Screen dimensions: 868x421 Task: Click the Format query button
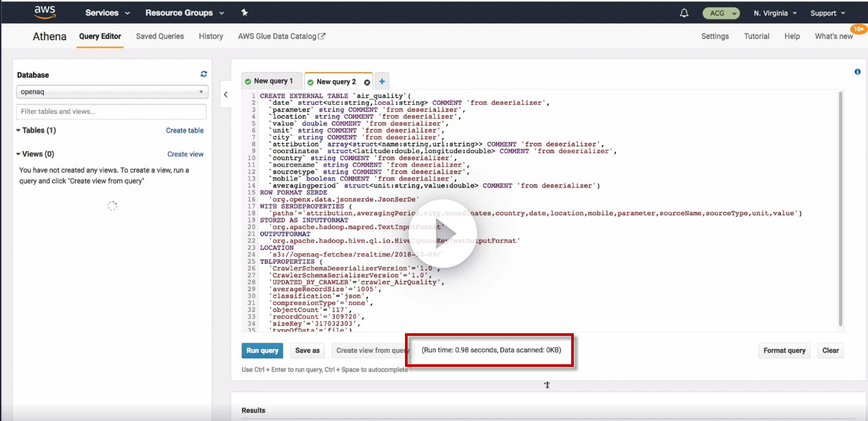coord(784,350)
